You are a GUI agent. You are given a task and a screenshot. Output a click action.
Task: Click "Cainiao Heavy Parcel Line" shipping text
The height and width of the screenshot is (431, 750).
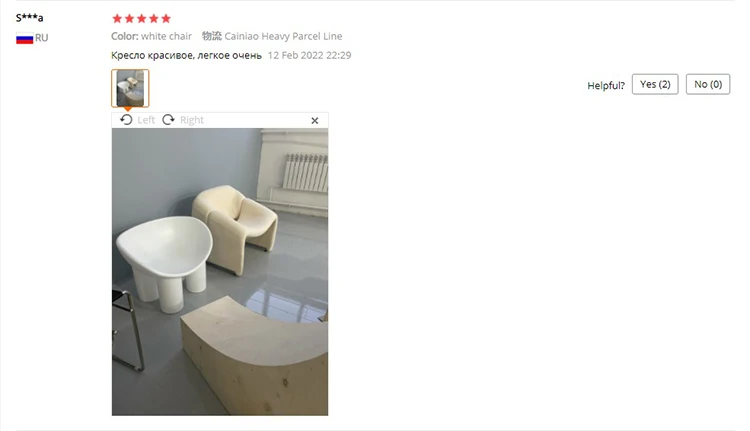tap(283, 36)
